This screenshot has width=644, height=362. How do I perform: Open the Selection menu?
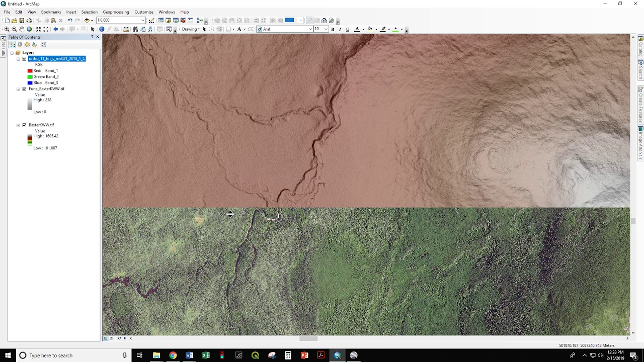click(90, 12)
